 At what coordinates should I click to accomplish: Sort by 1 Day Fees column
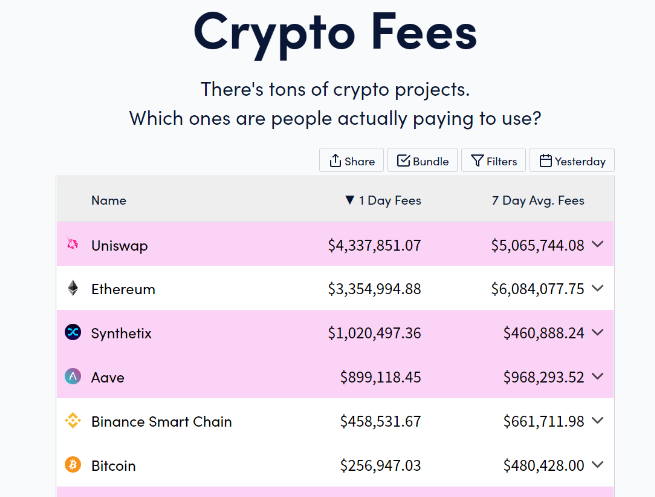tap(383, 200)
